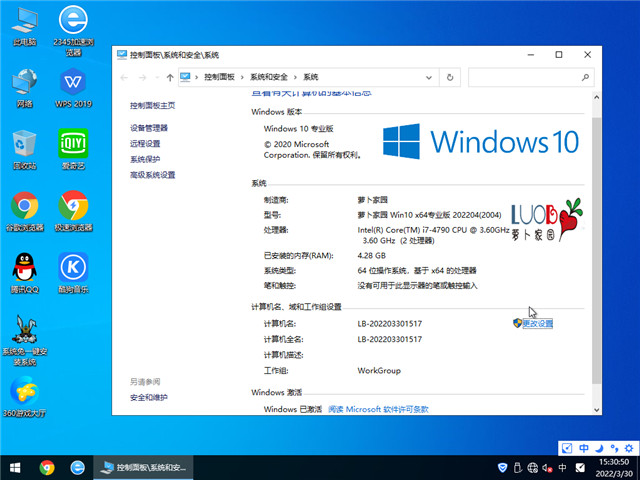640x480 pixels.
Task: Select the 系统和安全 breadcrumb in the address bar
Action: [269, 77]
